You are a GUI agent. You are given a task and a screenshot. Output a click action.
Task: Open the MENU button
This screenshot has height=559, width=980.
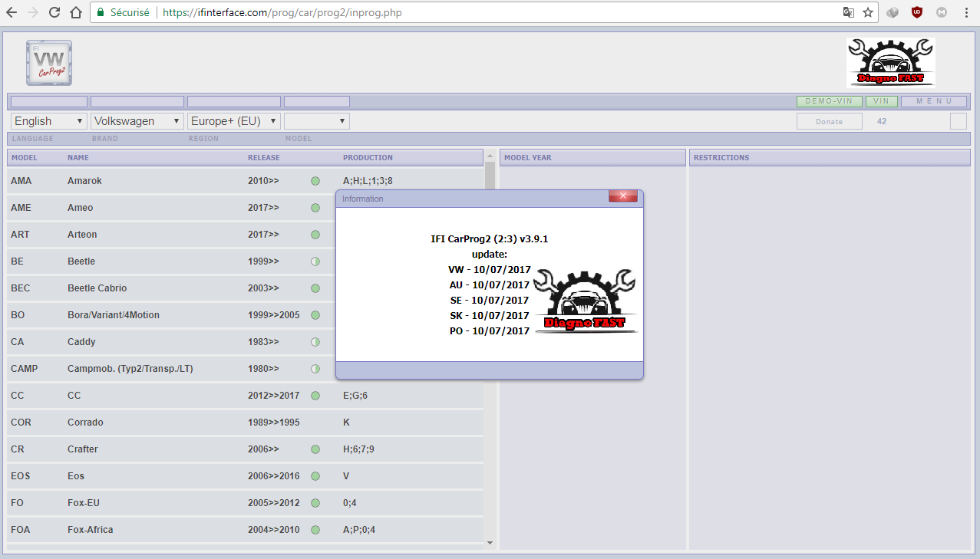934,101
